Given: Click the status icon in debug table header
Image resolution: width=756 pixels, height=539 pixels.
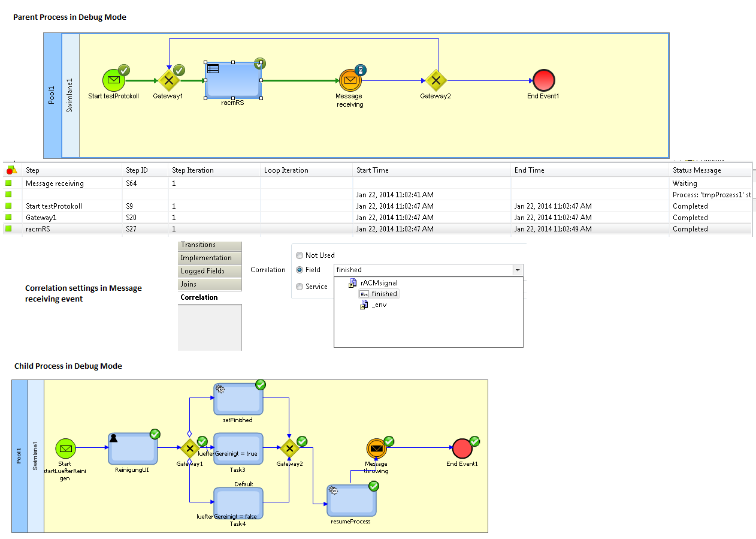Looking at the screenshot, I should 11,170.
